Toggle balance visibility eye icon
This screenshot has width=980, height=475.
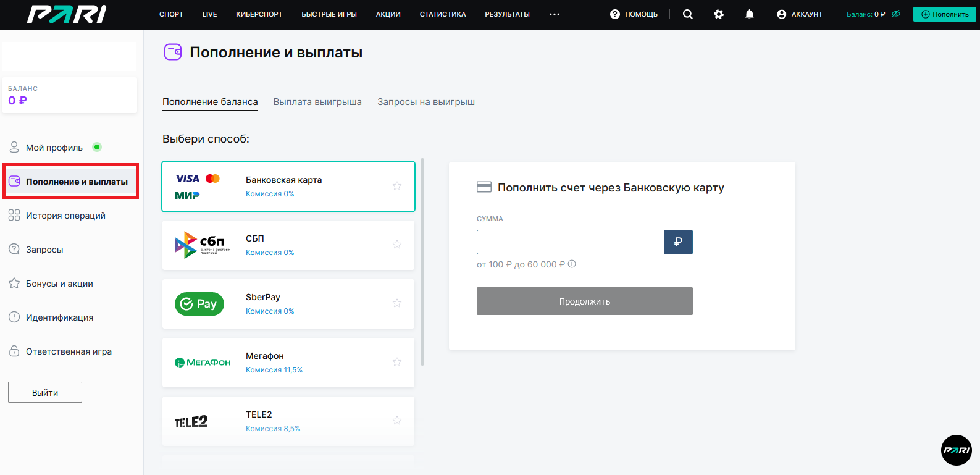(x=896, y=14)
